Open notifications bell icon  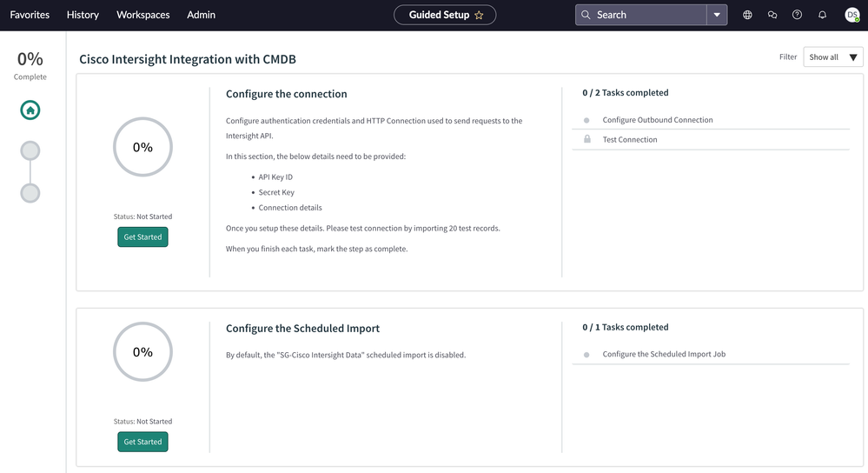coord(822,15)
